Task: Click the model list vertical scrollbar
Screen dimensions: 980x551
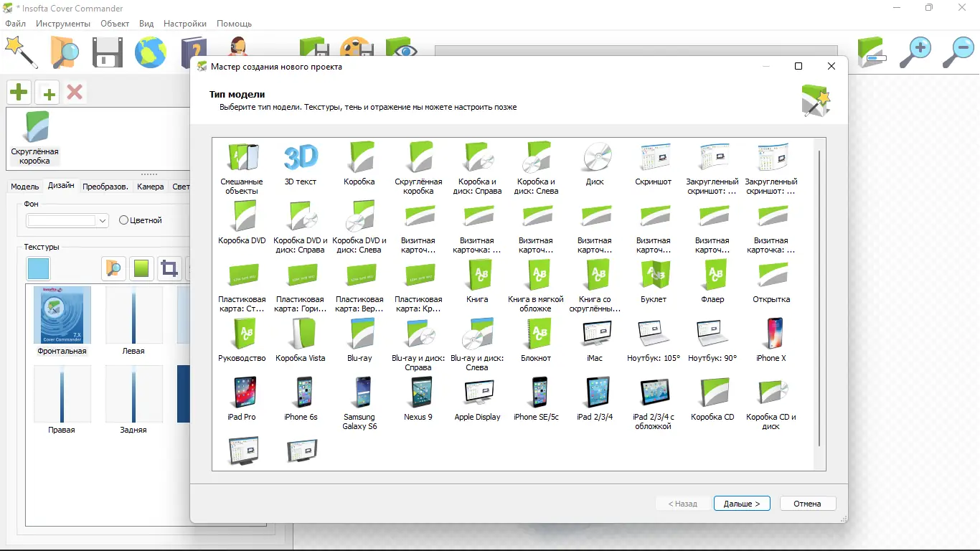Action: click(x=820, y=300)
